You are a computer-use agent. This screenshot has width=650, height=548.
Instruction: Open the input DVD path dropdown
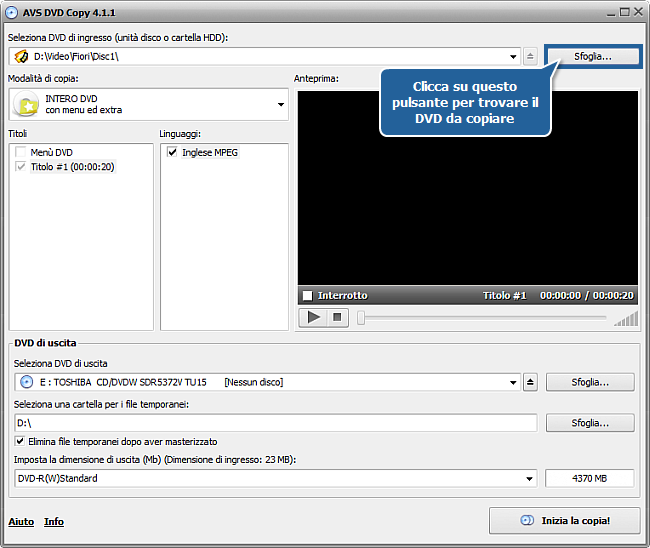pos(513,57)
